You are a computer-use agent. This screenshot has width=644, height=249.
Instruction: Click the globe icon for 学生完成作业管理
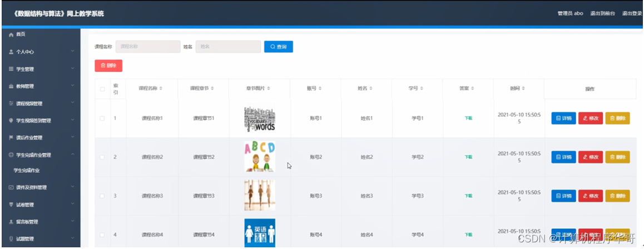point(11,155)
